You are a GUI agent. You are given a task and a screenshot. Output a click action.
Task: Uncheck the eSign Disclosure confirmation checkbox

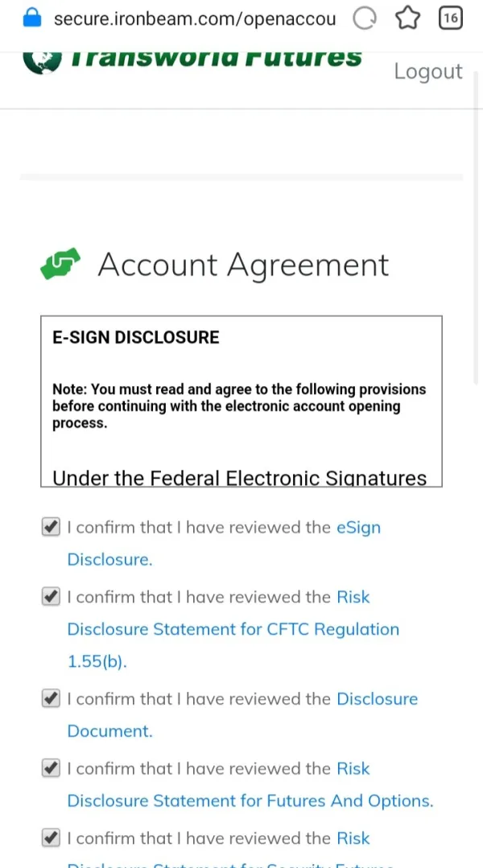tap(51, 528)
